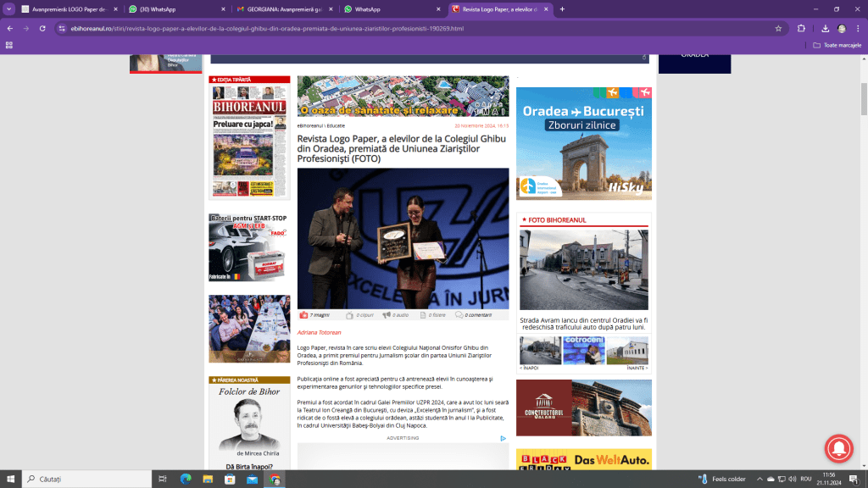Viewport: 868px width, 488px height.
Task: Open the 0 comentarii speech bubble
Action: point(459,315)
